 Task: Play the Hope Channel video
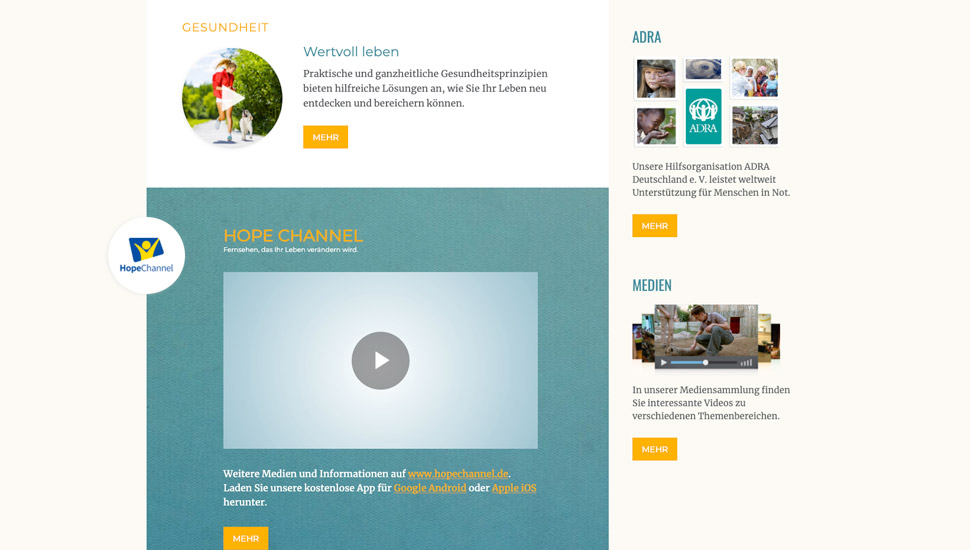click(380, 360)
